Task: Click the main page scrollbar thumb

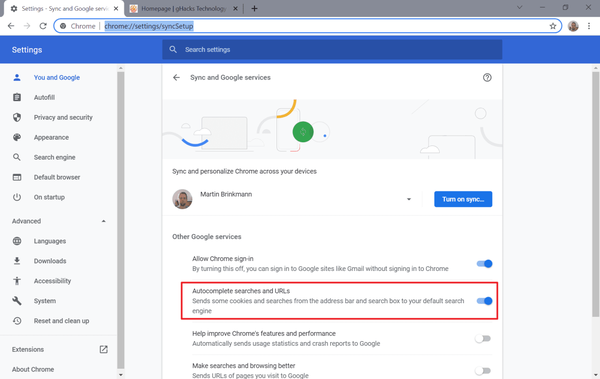Action: point(595,194)
